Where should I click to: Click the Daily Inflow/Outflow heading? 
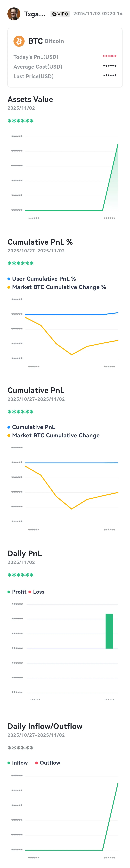(45, 726)
